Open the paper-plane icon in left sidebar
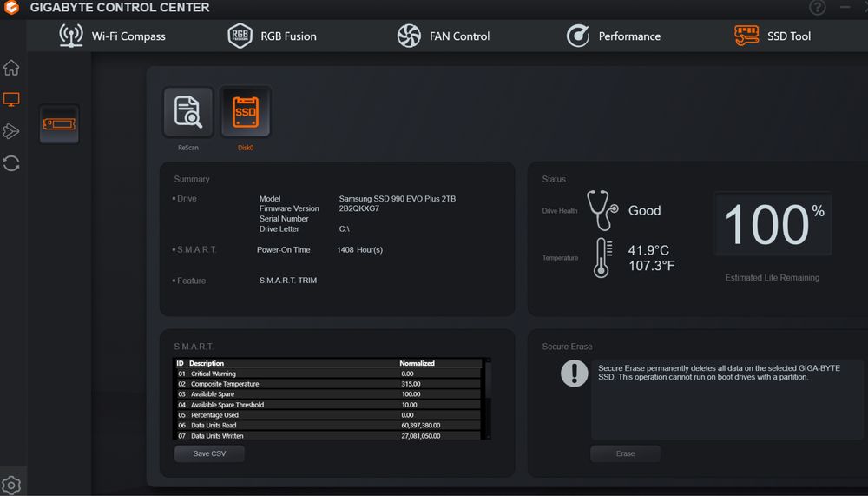The image size is (868, 496). [11, 131]
